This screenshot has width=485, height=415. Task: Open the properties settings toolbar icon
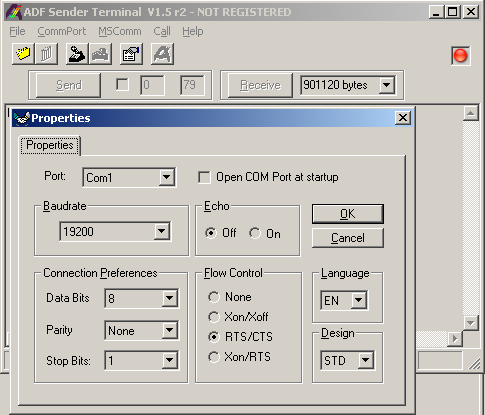131,54
